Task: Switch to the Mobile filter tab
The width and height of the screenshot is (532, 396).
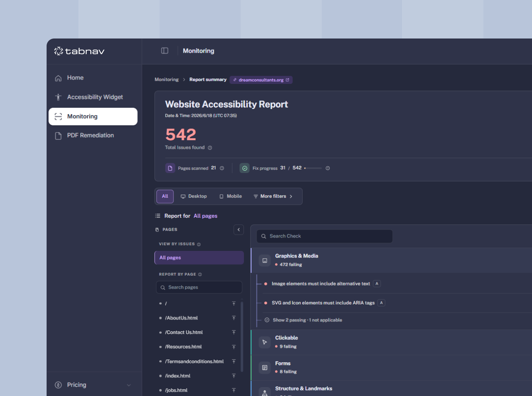Action: point(231,196)
